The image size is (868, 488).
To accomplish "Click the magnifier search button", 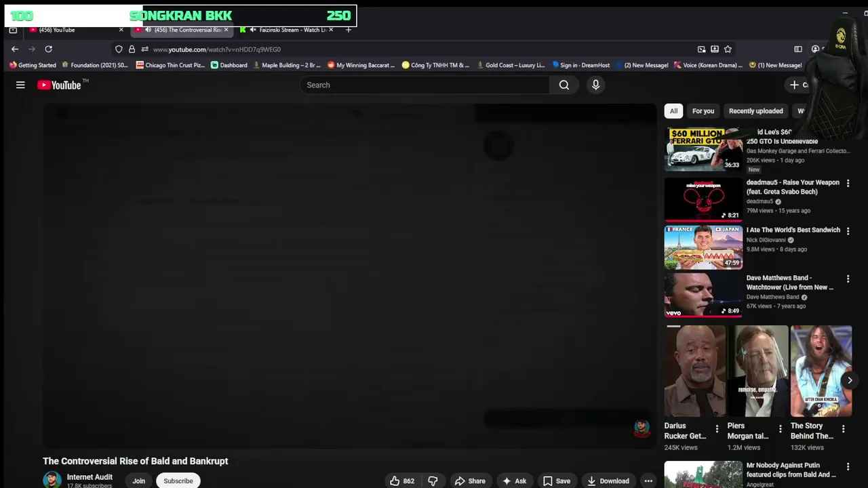I will (564, 85).
